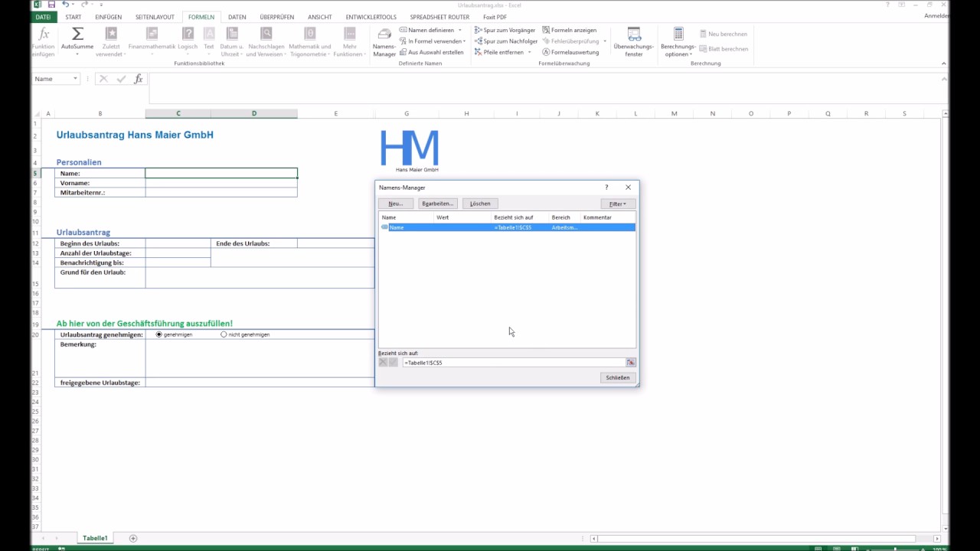Click the Bearbeiten... button

click(x=438, y=204)
